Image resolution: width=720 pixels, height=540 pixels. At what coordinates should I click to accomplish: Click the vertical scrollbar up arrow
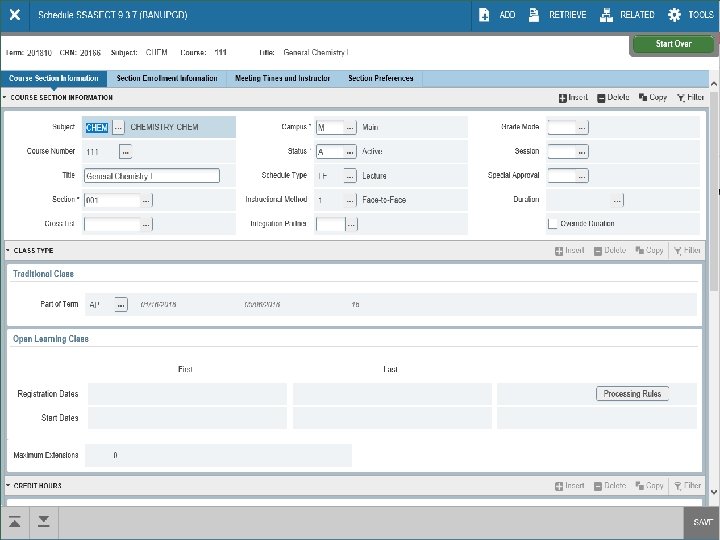tap(714, 84)
